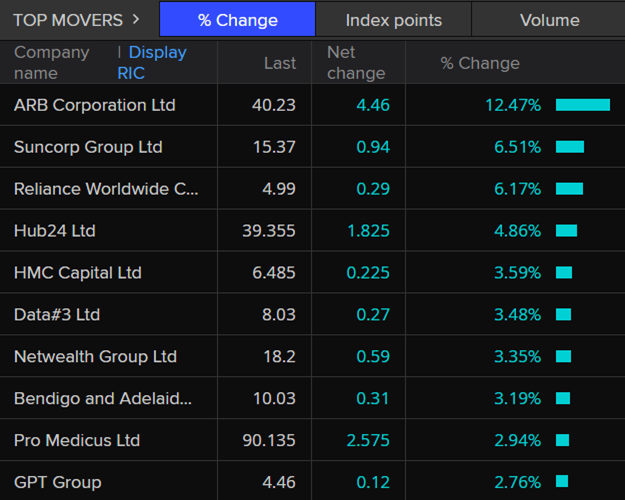This screenshot has width=625, height=500.
Task: Click net change value 0.27
Action: [373, 315]
